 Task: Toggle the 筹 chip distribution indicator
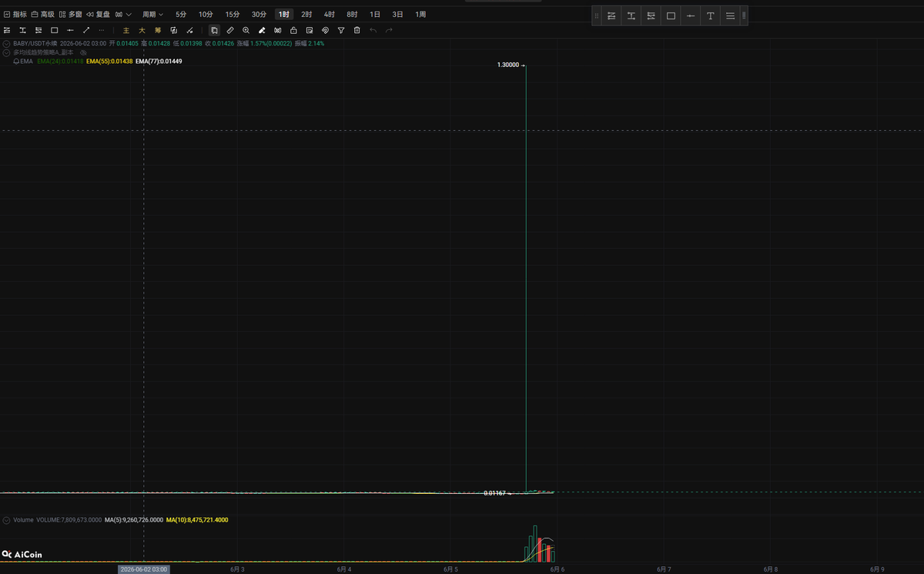pyautogui.click(x=158, y=30)
